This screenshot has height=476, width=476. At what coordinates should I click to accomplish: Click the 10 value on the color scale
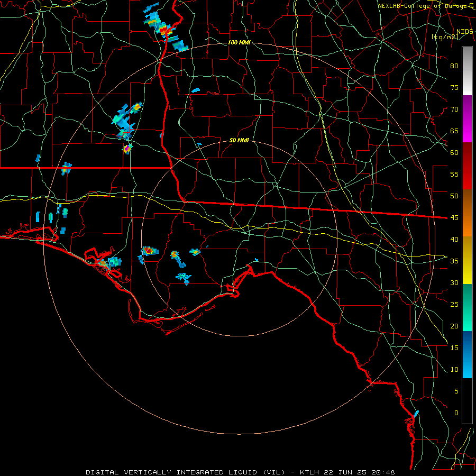tap(454, 370)
